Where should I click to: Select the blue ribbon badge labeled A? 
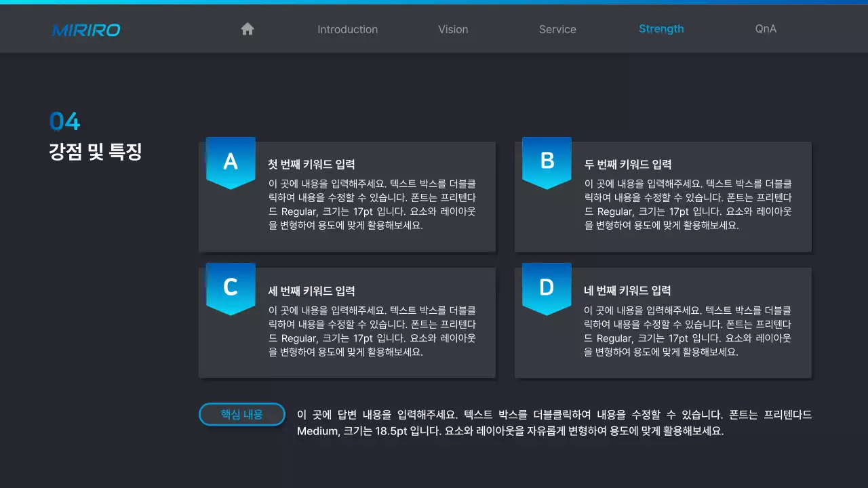coord(231,161)
